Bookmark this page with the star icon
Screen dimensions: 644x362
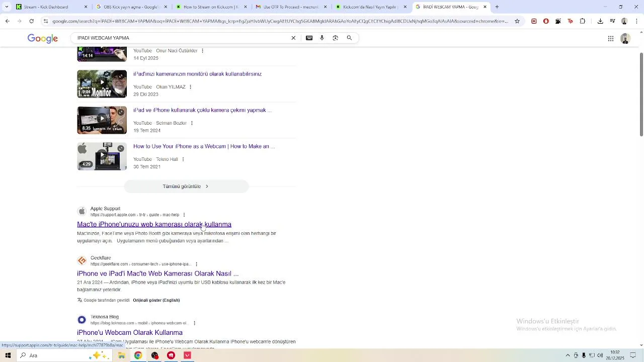click(517, 21)
